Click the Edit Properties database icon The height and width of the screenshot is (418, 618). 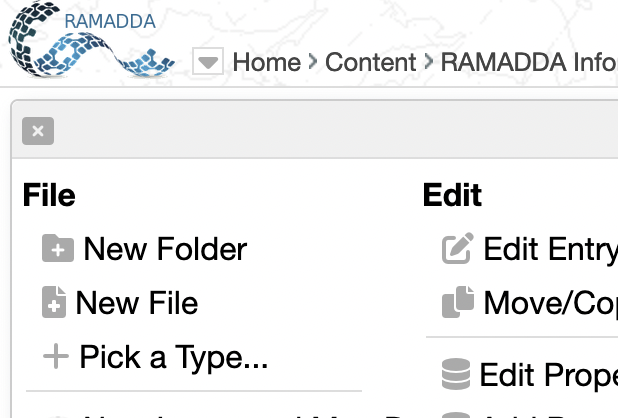point(456,375)
